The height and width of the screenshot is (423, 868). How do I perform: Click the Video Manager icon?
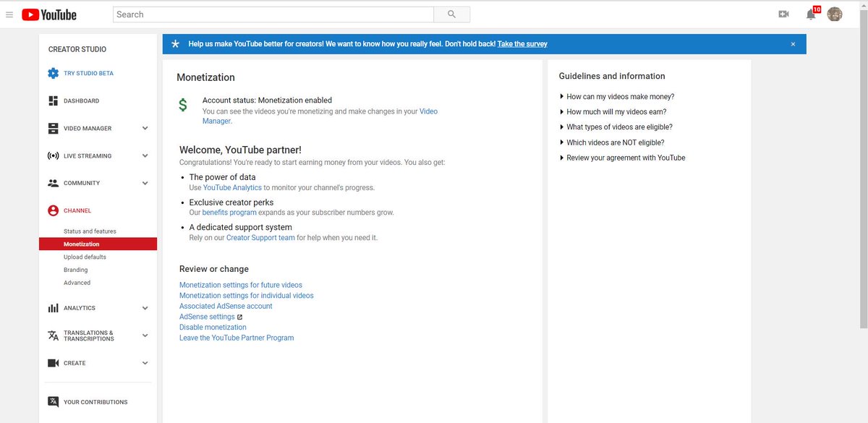point(53,128)
